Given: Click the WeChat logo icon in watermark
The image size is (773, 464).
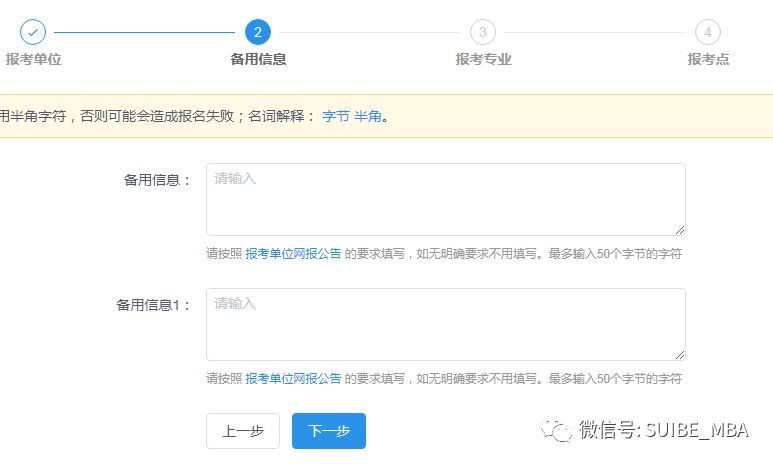Looking at the screenshot, I should [x=556, y=430].
